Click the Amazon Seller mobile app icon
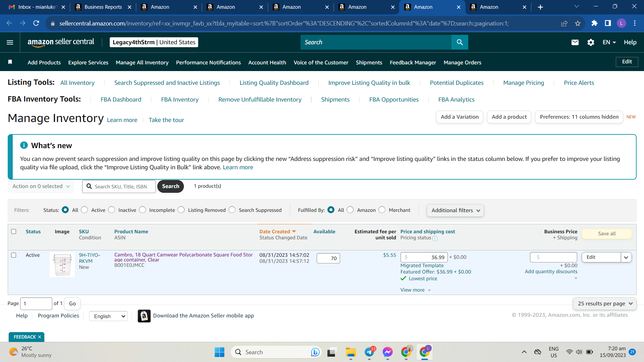 144,316
